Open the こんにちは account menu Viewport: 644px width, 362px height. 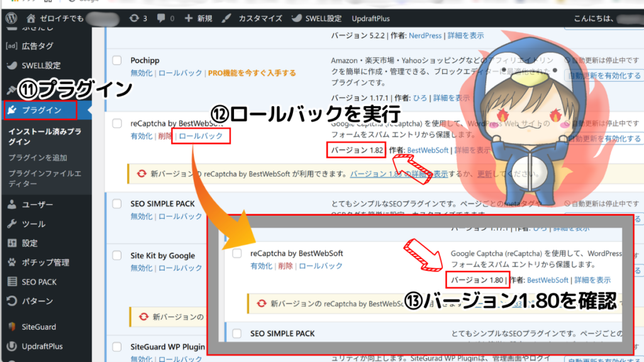point(608,18)
